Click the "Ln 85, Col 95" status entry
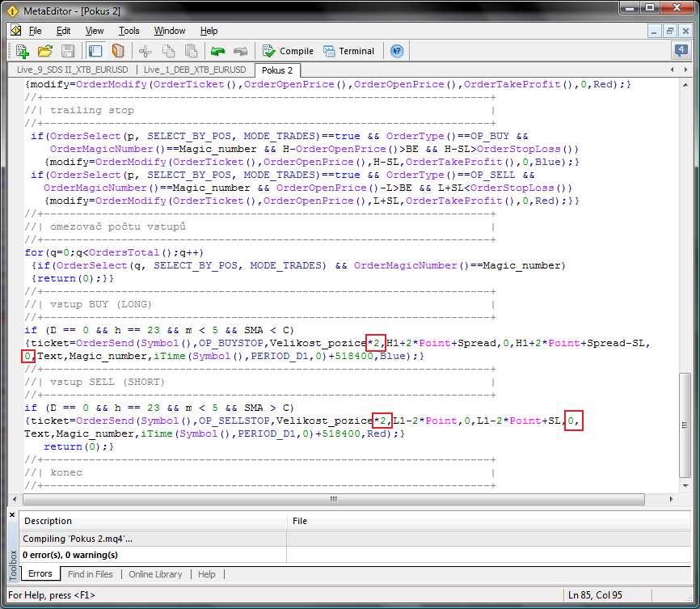 pos(595,595)
